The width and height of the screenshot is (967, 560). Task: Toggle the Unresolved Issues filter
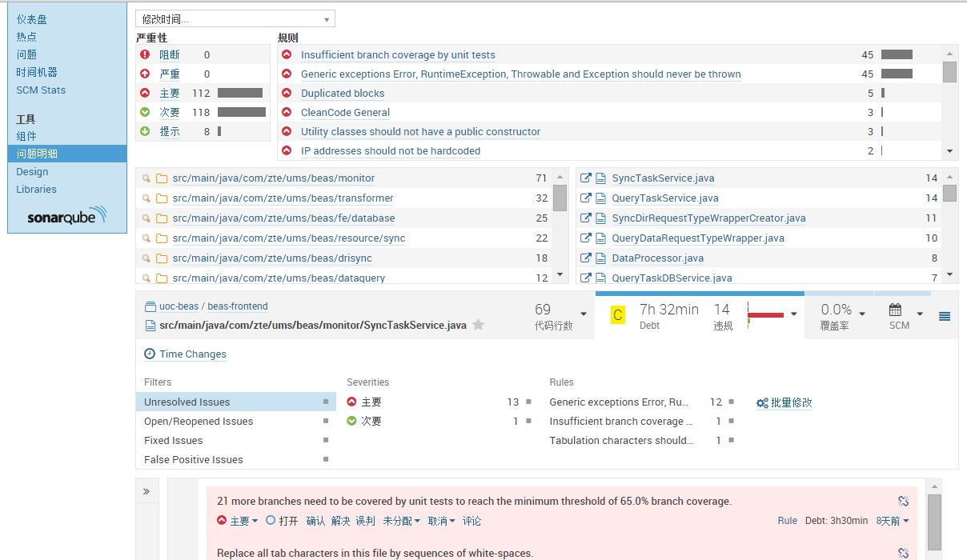pos(235,402)
